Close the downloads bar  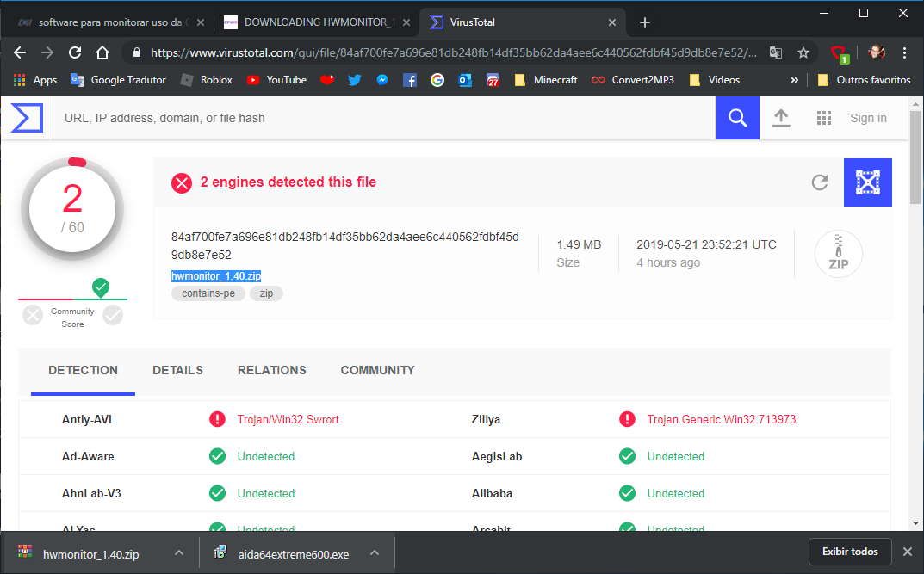coord(908,552)
